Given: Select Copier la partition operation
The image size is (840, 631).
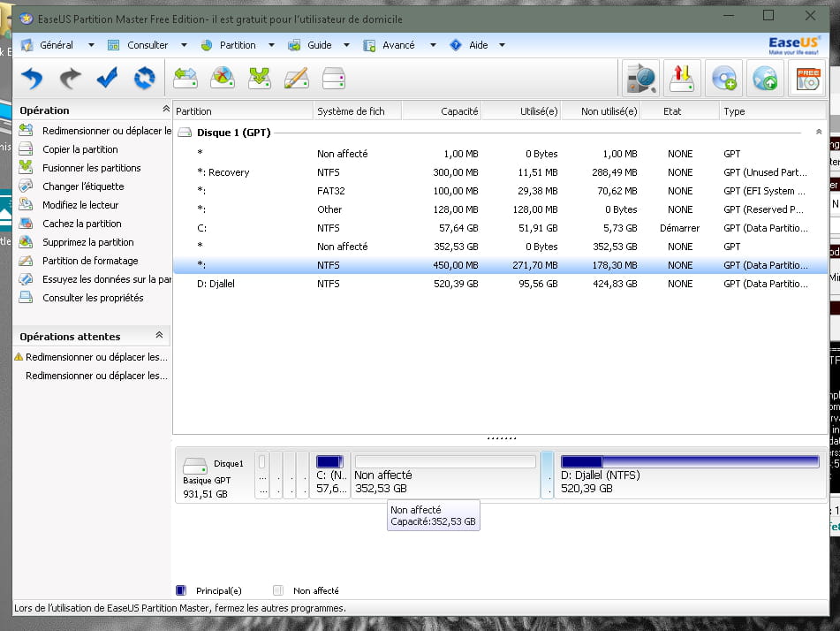Looking at the screenshot, I should tap(80, 149).
